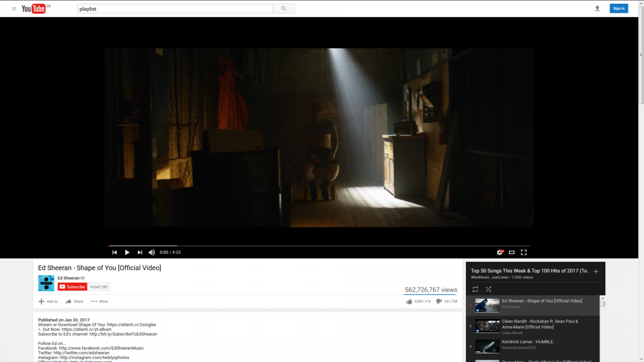This screenshot has width=644, height=362.
Task: Open the atlanti.cr/yt-album link
Action: [86, 329]
